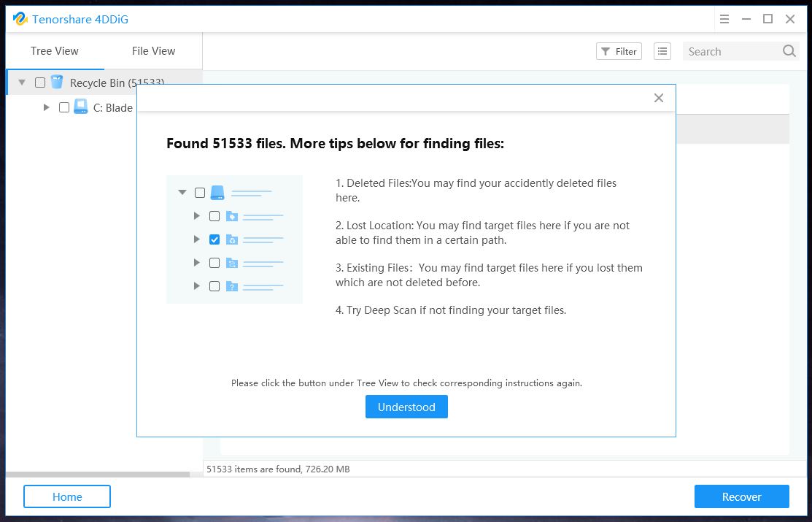Switch to the File View tab
Image resolution: width=812 pixels, height=522 pixels.
click(153, 51)
